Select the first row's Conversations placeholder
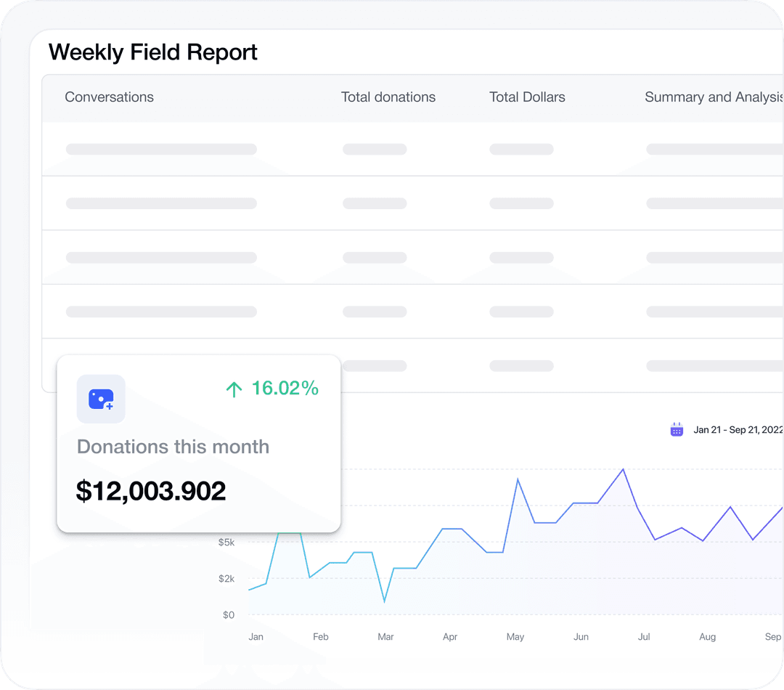 (161, 150)
